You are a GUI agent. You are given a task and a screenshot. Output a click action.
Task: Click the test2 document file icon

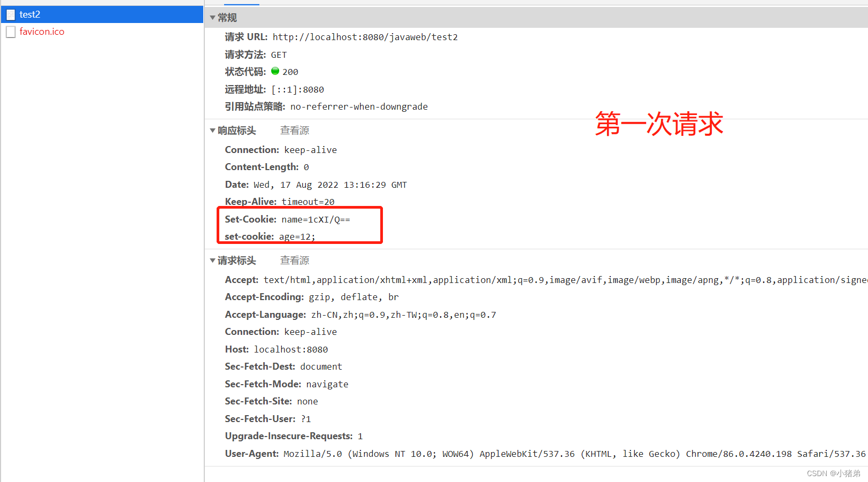pyautogui.click(x=11, y=14)
